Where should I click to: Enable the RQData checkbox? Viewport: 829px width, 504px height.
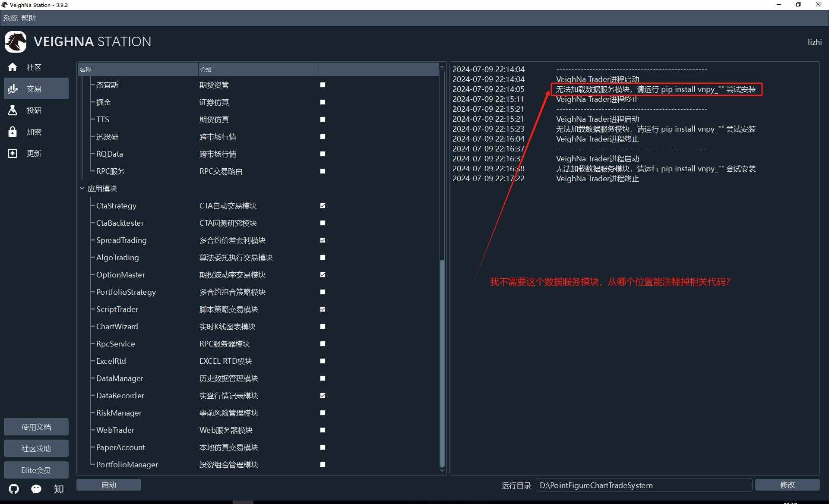pos(323,154)
